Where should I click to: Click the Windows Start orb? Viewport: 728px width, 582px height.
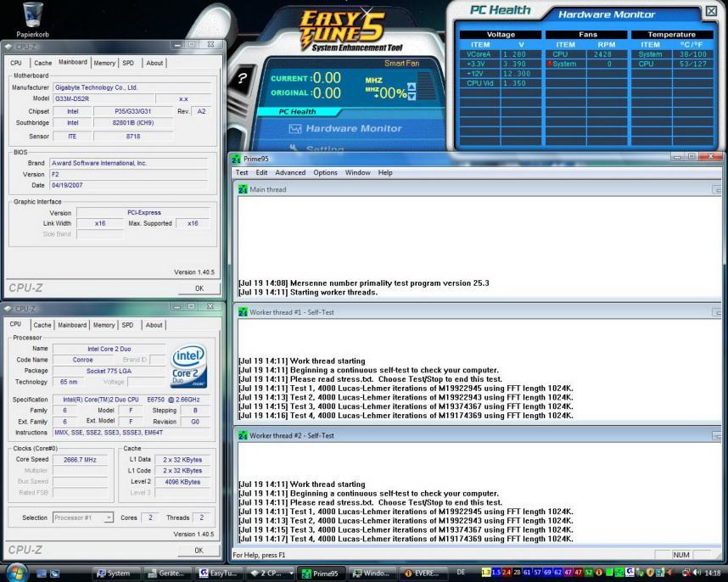point(17,573)
